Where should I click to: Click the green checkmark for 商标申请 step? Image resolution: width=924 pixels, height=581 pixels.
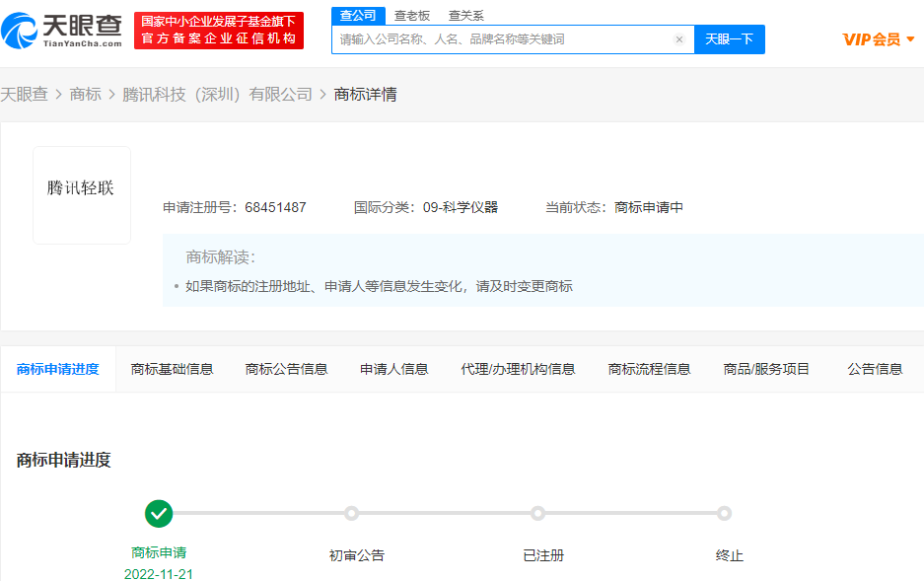coord(159,514)
